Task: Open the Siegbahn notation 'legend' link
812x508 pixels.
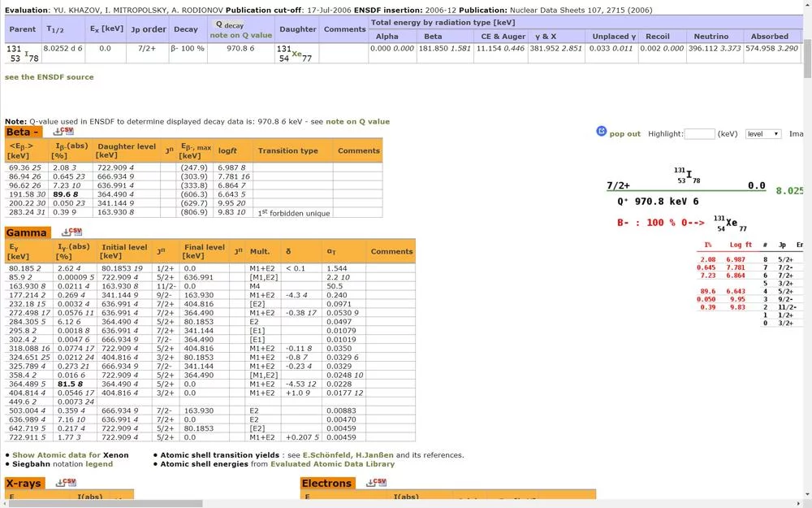Action: pyautogui.click(x=99, y=464)
